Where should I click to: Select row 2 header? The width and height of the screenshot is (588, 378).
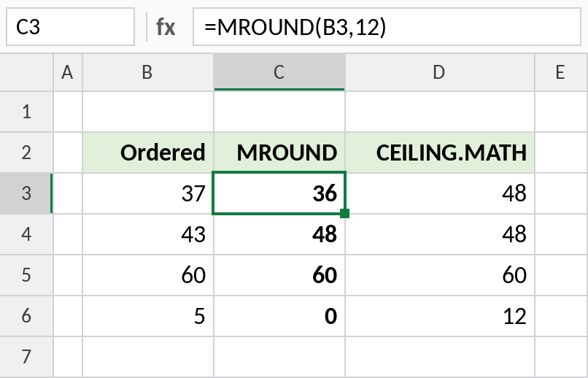tap(26, 153)
